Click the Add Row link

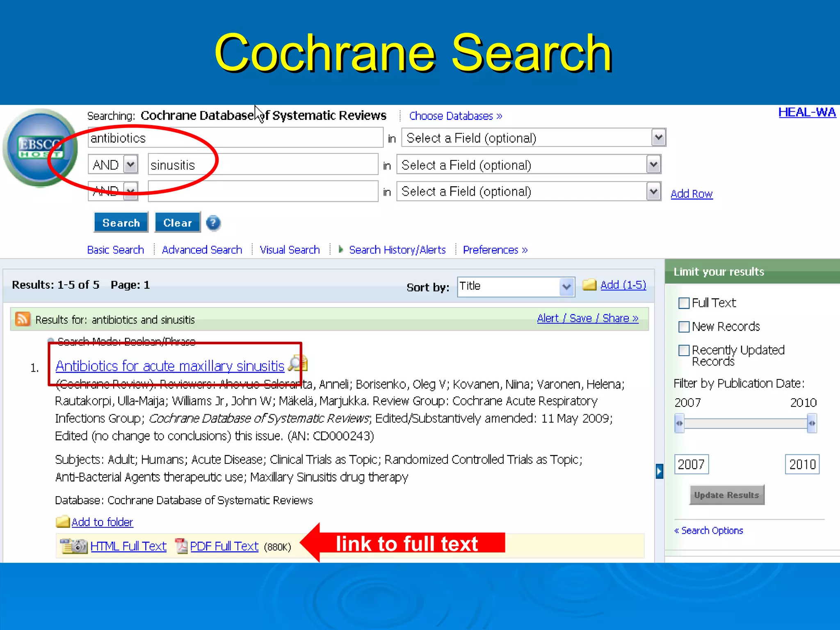click(x=692, y=194)
